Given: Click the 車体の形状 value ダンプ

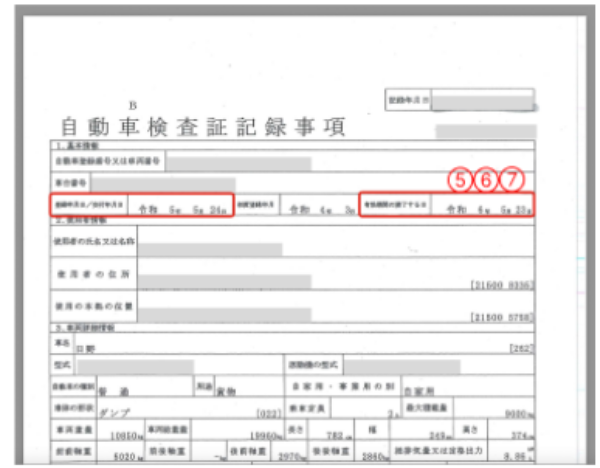Looking at the screenshot, I should tap(114, 413).
